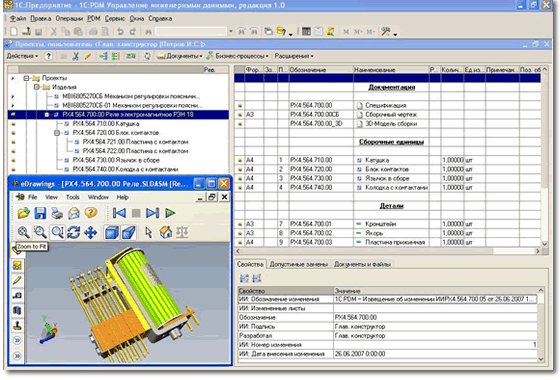
Task: Click the Next frame playback button
Action: 152,213
